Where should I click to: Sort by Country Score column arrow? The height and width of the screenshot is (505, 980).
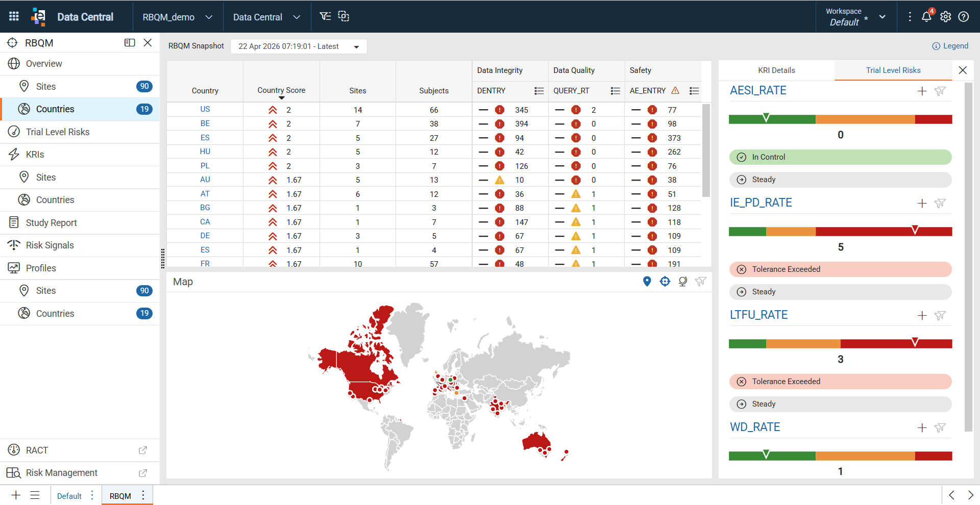281,98
